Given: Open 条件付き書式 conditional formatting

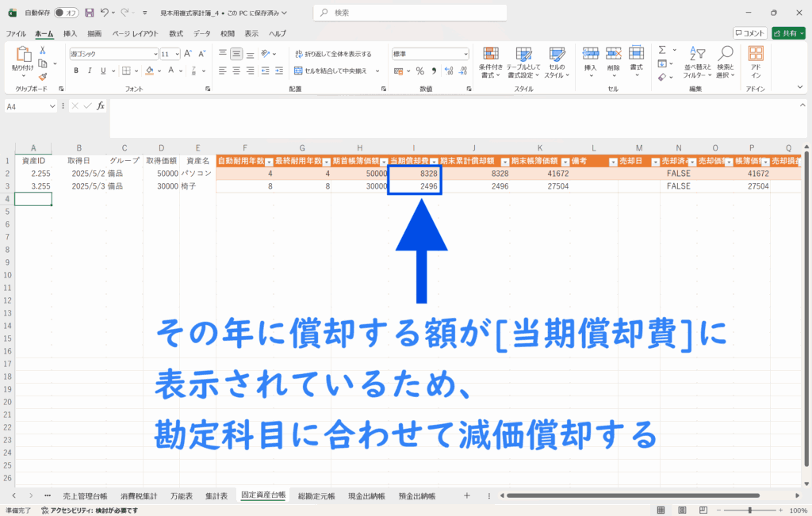Looking at the screenshot, I should tap(491, 60).
